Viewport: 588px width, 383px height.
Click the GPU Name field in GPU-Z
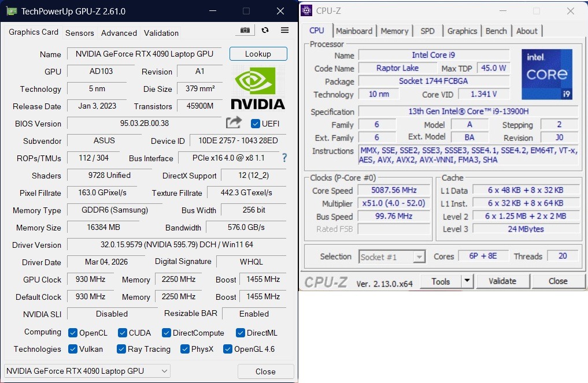[x=145, y=54]
